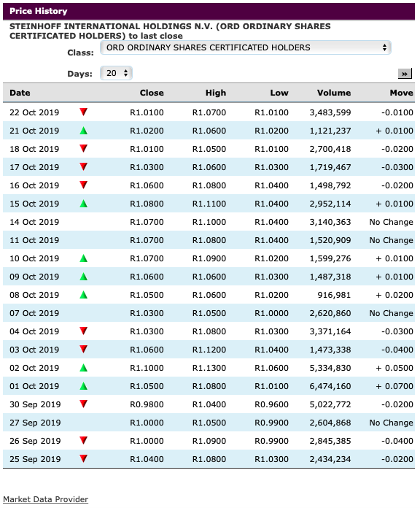The height and width of the screenshot is (508, 420).
Task: Click the Date column header
Action: click(x=20, y=93)
